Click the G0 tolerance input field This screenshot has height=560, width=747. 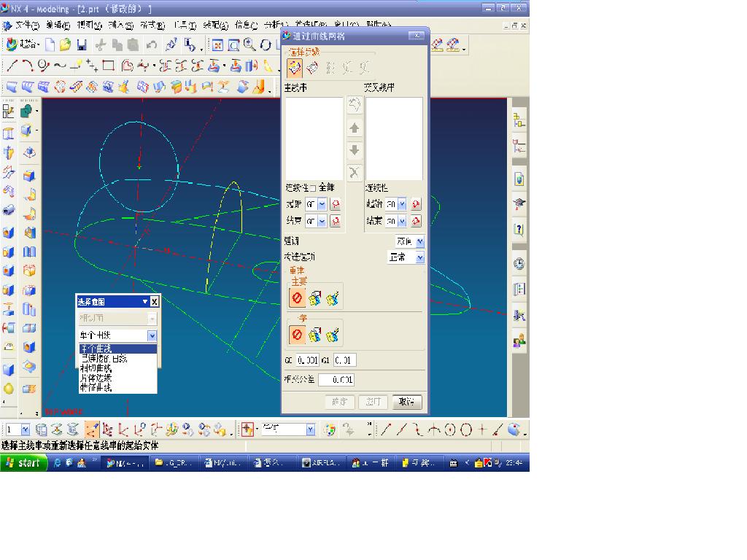[x=307, y=360]
